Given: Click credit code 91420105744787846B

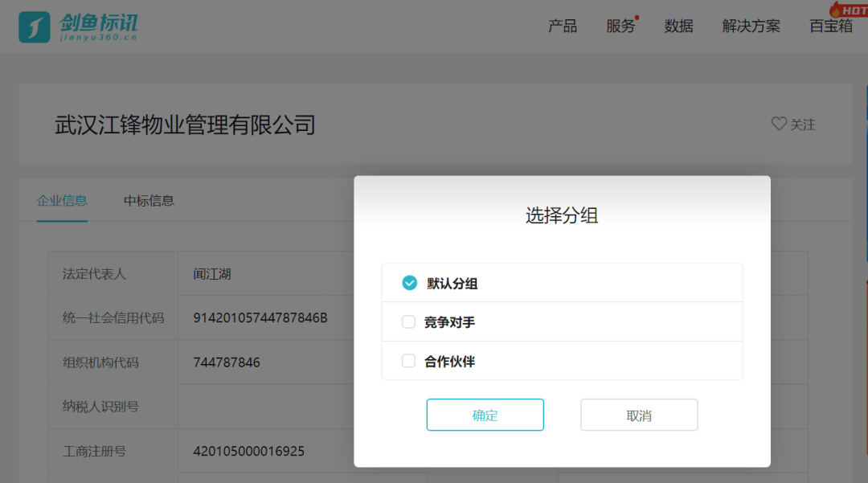Looking at the screenshot, I should pos(260,317).
